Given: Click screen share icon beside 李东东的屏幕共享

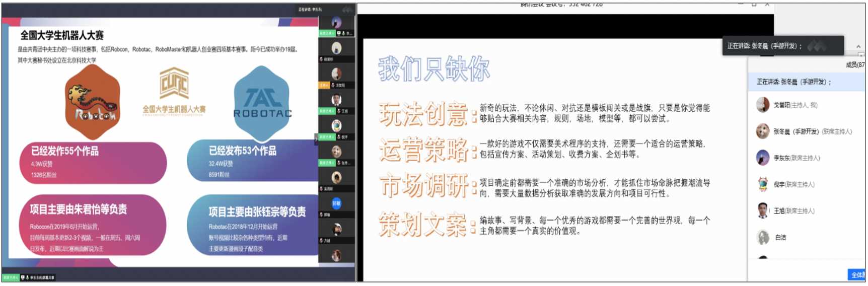Looking at the screenshot, I should tap(23, 277).
